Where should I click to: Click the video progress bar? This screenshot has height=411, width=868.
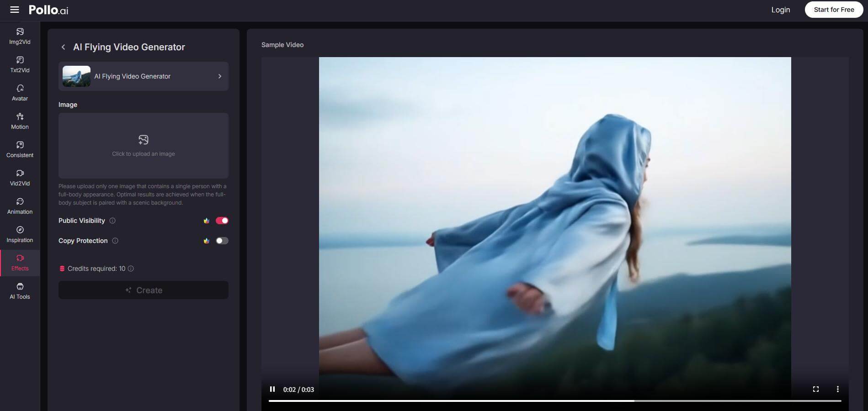click(x=554, y=401)
